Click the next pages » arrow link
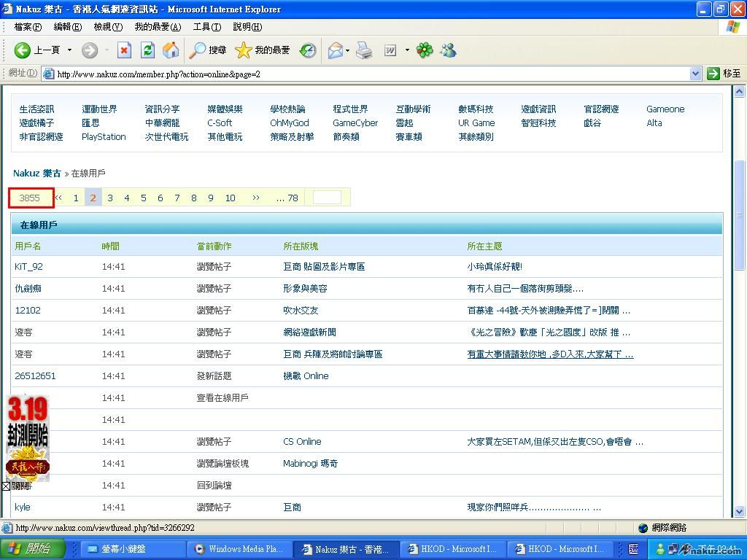 click(x=256, y=198)
